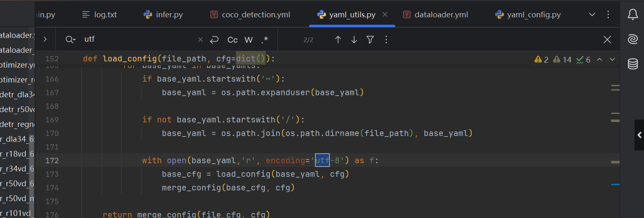
Task: Click the search result count '2/2'
Action: click(308, 40)
